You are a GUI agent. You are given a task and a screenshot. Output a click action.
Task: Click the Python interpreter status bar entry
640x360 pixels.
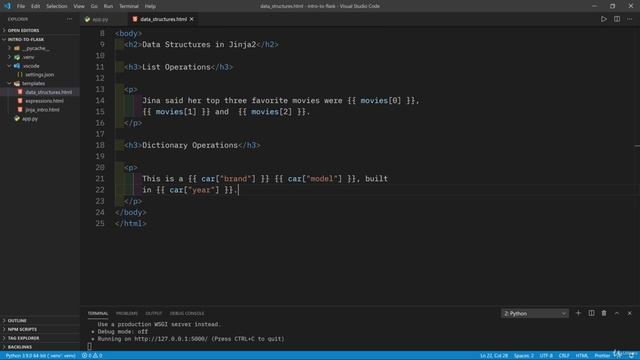(x=40, y=356)
